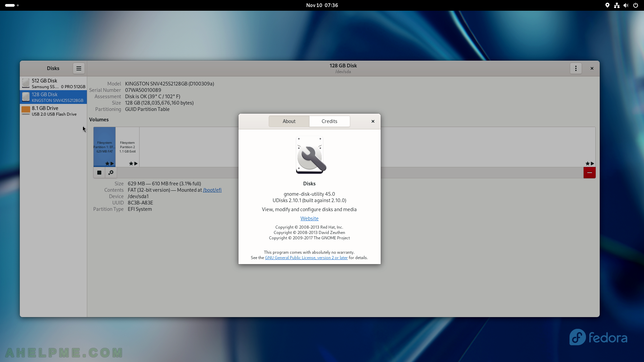Click the wired network tray icon
644x362 pixels.
(x=617, y=5)
